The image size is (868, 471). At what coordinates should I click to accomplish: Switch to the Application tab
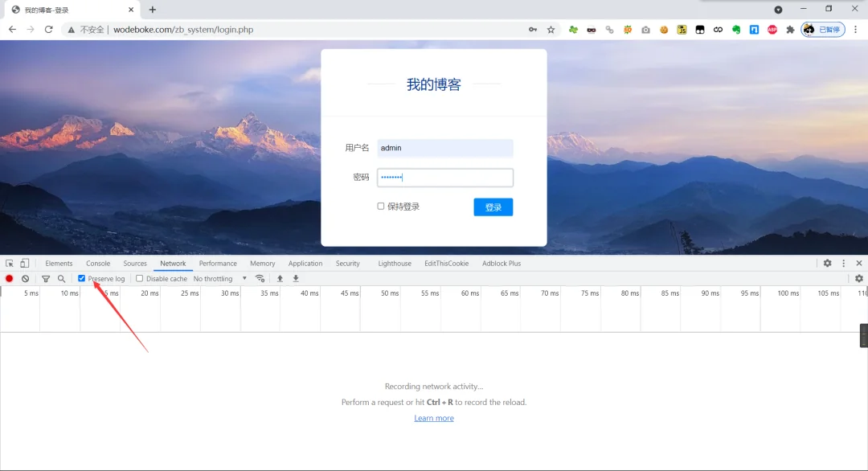point(305,264)
